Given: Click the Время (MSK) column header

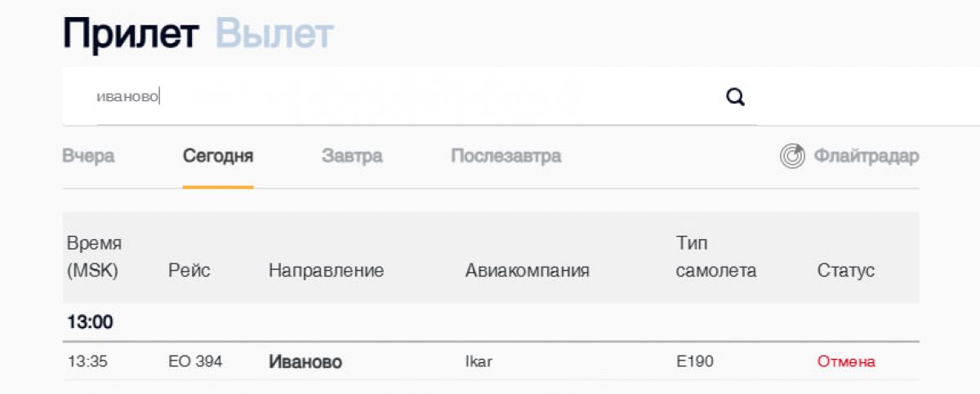Looking at the screenshot, I should (x=94, y=257).
